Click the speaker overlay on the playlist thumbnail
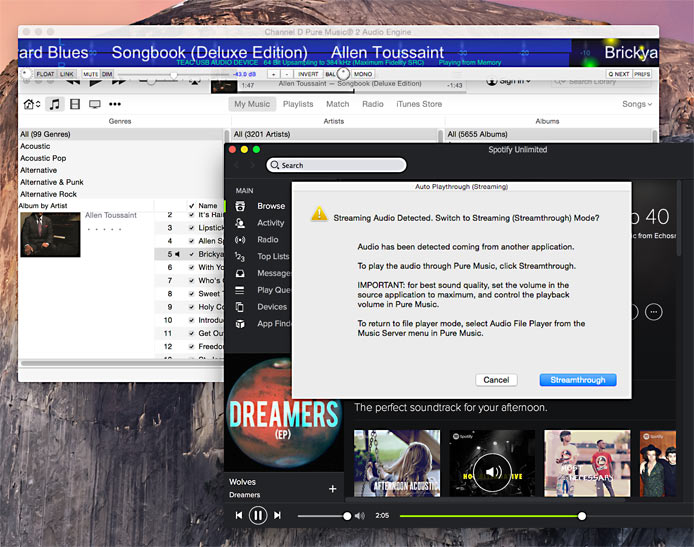 coord(492,472)
